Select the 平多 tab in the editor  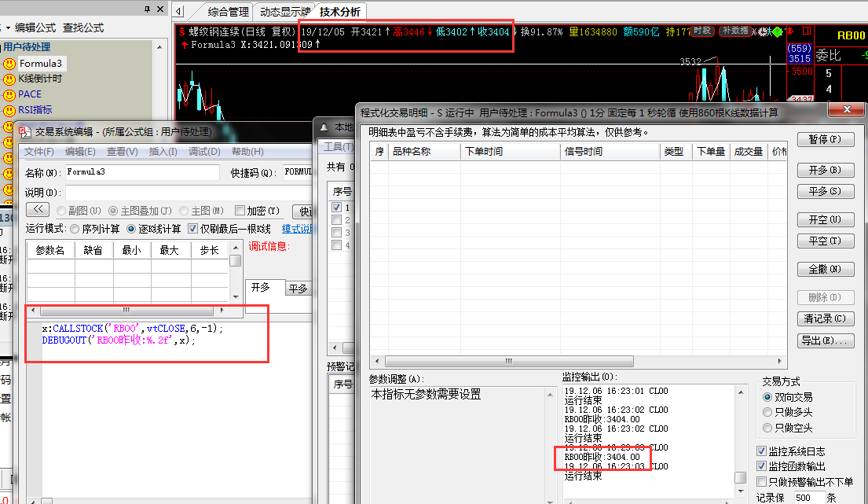pos(298,289)
